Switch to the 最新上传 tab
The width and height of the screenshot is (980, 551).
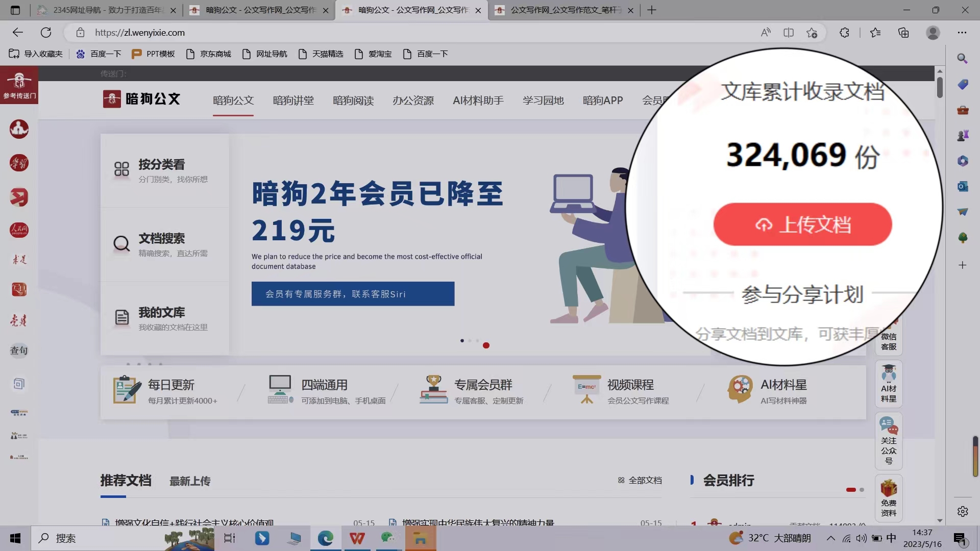[x=190, y=481]
